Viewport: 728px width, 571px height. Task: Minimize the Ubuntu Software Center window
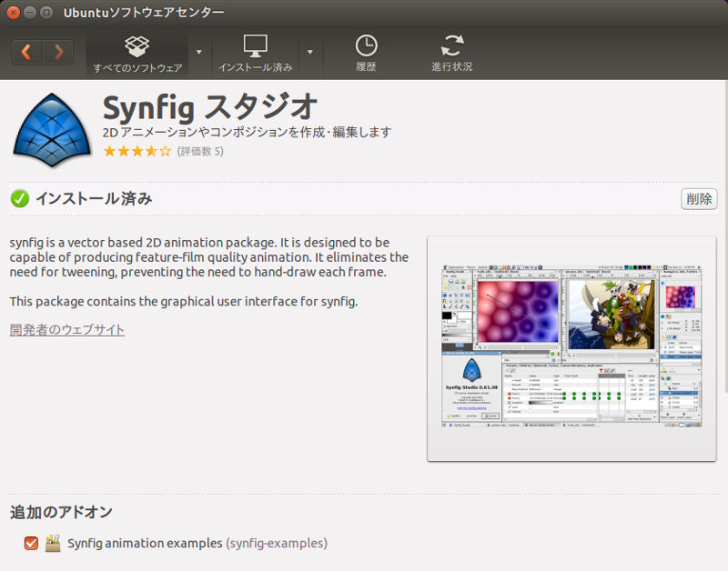coord(30,13)
